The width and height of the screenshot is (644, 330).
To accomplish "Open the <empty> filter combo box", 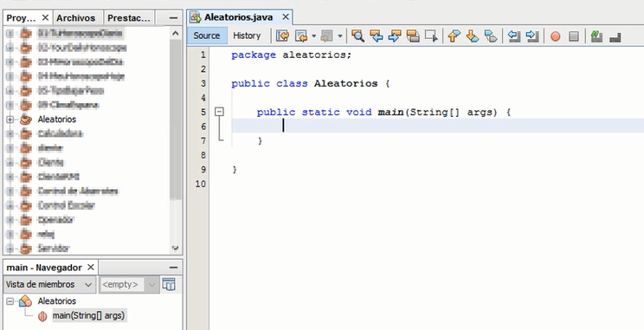I will [129, 284].
